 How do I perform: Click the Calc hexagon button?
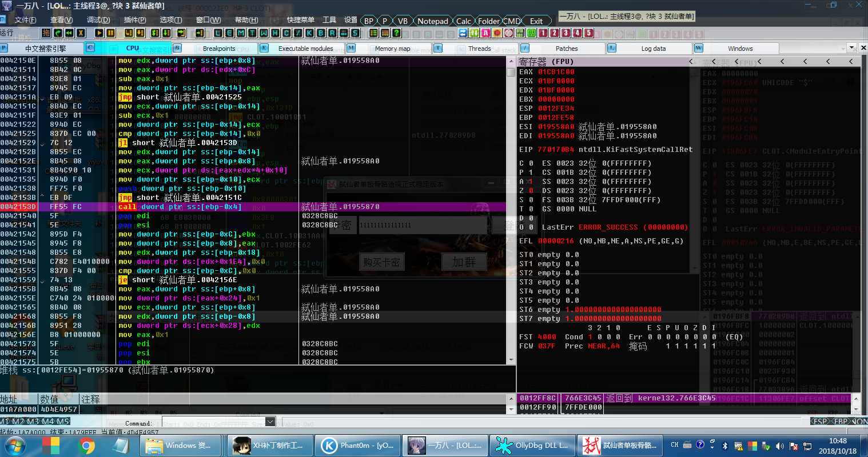[x=464, y=21]
